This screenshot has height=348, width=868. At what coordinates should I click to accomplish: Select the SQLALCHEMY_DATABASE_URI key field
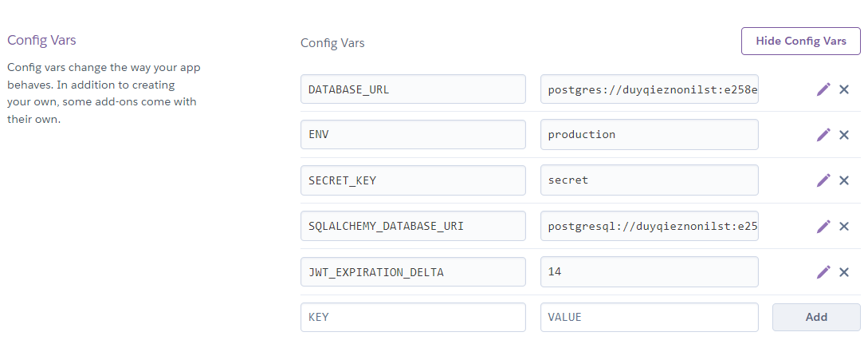pyautogui.click(x=413, y=227)
